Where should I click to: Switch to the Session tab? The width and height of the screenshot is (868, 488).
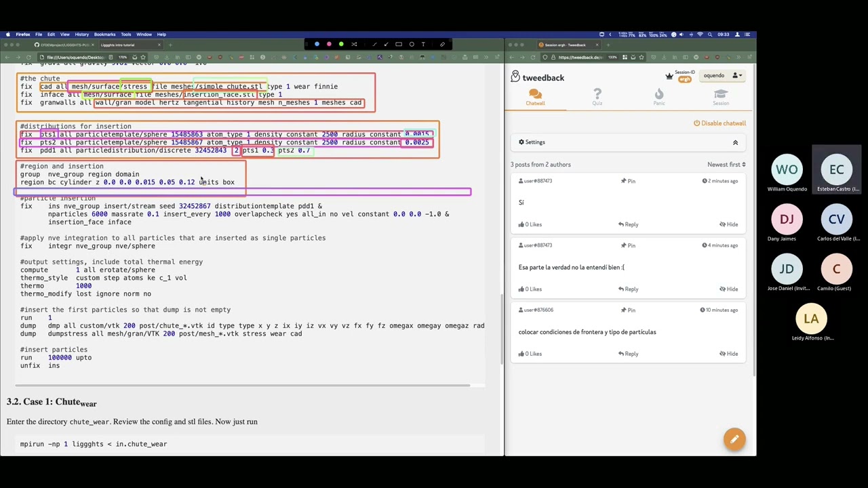[720, 97]
